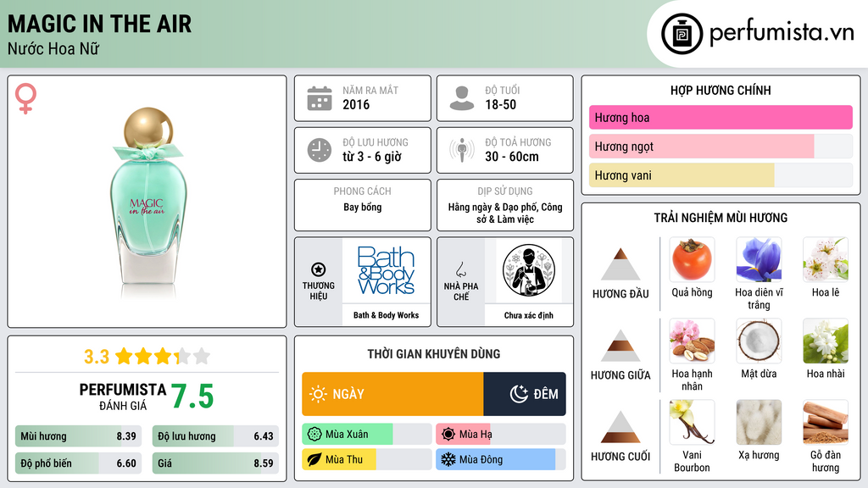Click the Hương đầu pyramid icon
868x488 pixels.
point(620,264)
